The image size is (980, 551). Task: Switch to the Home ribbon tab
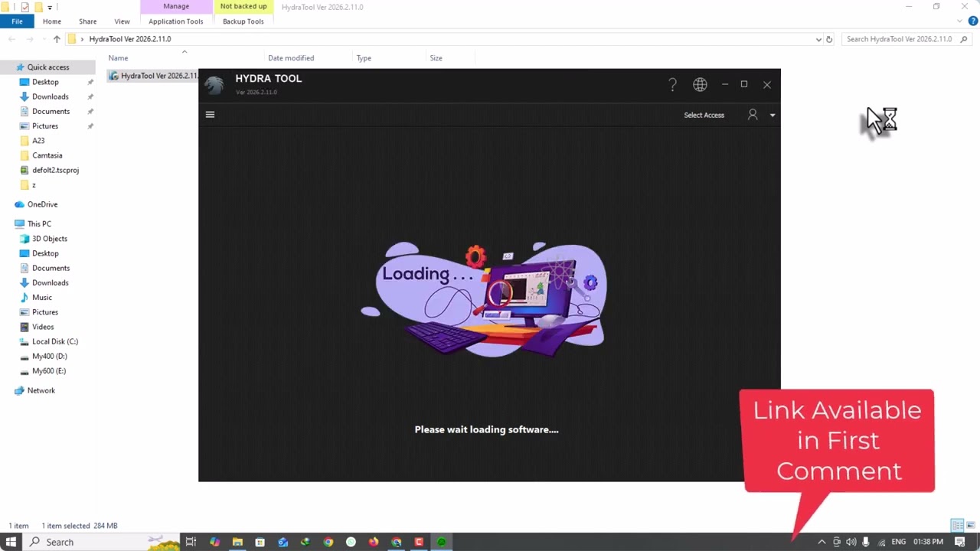(52, 21)
